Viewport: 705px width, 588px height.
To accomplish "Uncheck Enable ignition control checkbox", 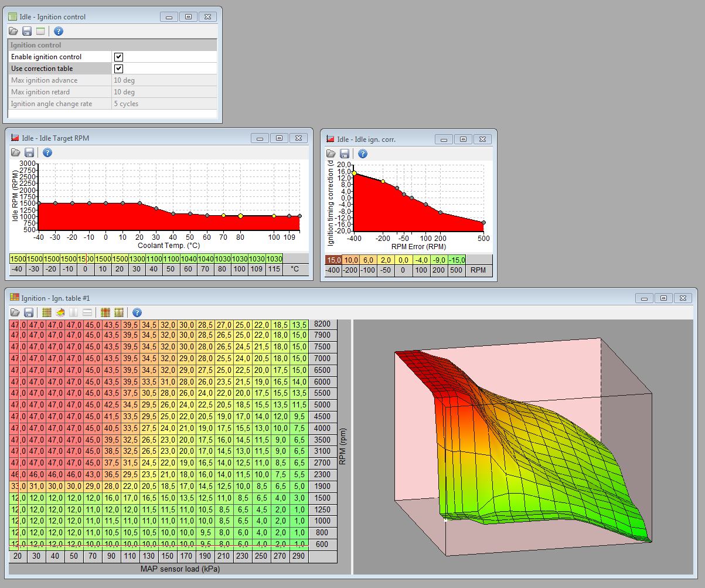I will click(118, 57).
